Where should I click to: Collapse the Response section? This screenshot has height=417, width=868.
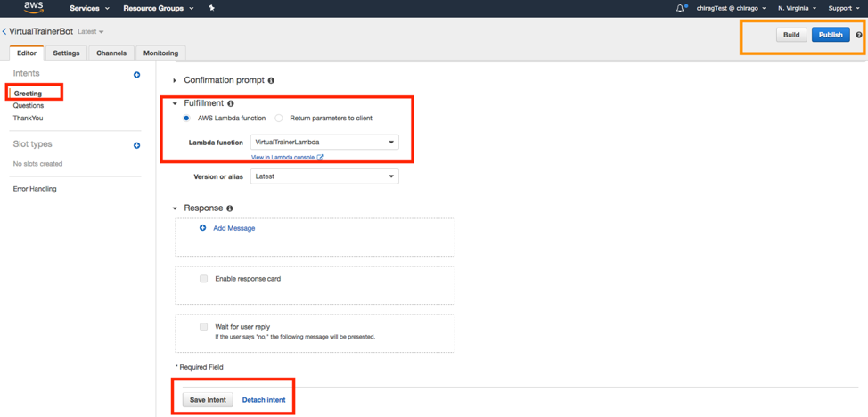point(175,208)
